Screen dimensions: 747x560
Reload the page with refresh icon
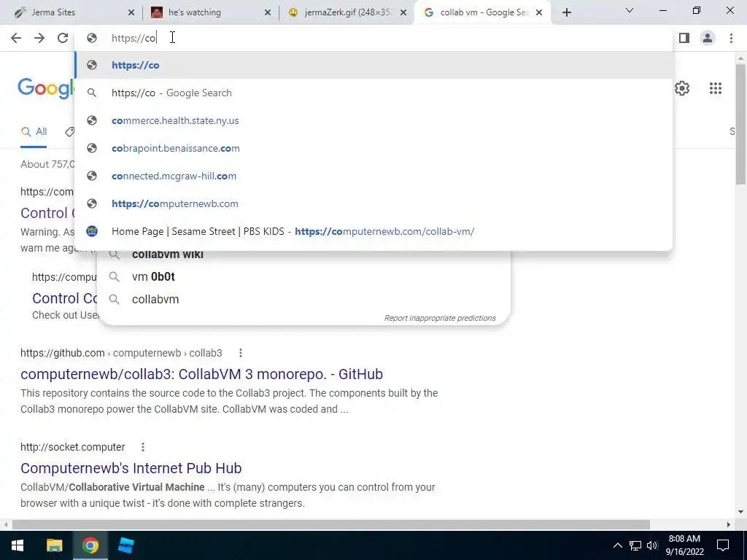point(63,38)
